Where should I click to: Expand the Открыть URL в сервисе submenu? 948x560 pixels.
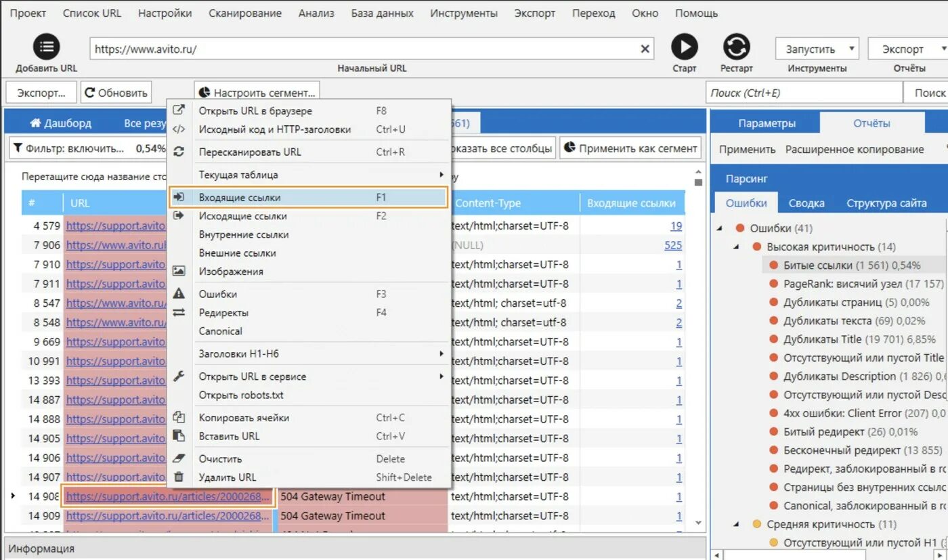point(441,376)
